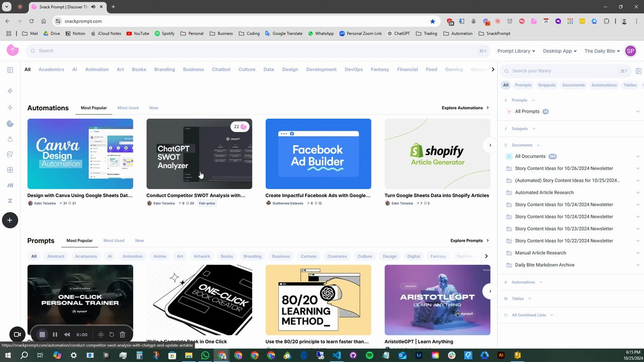Open the Facebook Ad Builder automation card
The width and height of the screenshot is (644, 362).
click(318, 154)
